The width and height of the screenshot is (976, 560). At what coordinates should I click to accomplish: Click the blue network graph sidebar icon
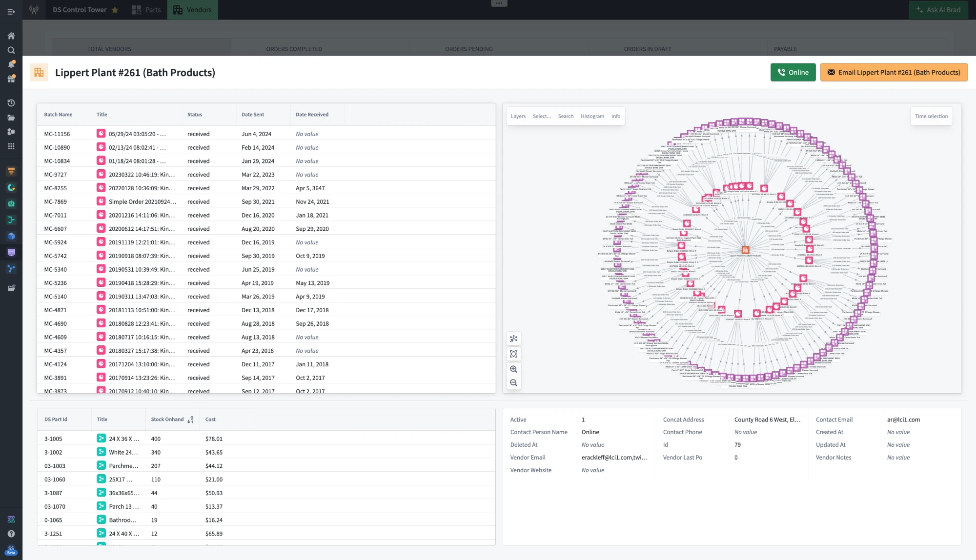click(x=11, y=269)
